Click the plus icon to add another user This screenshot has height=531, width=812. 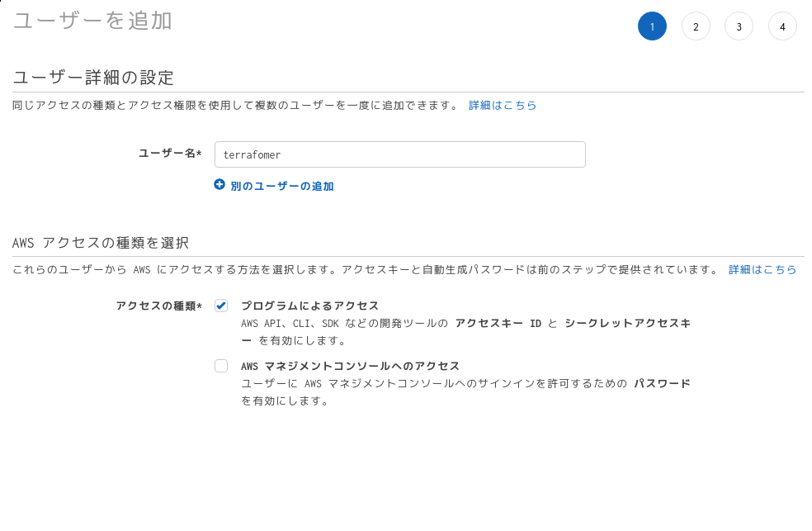click(220, 184)
